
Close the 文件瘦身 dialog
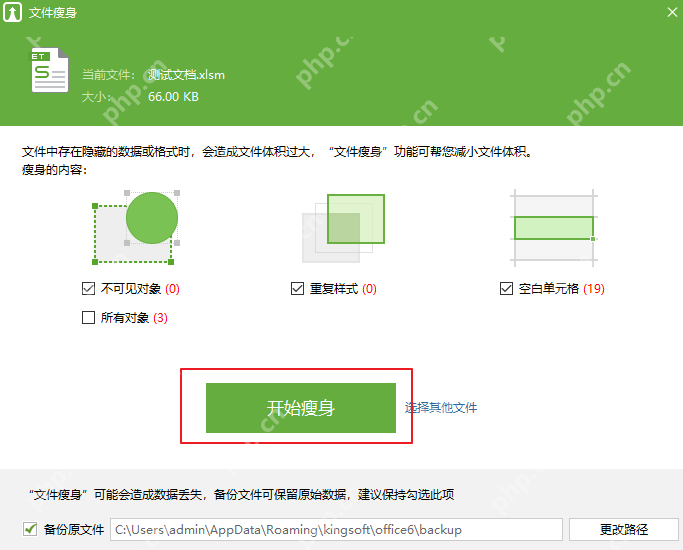(x=672, y=12)
